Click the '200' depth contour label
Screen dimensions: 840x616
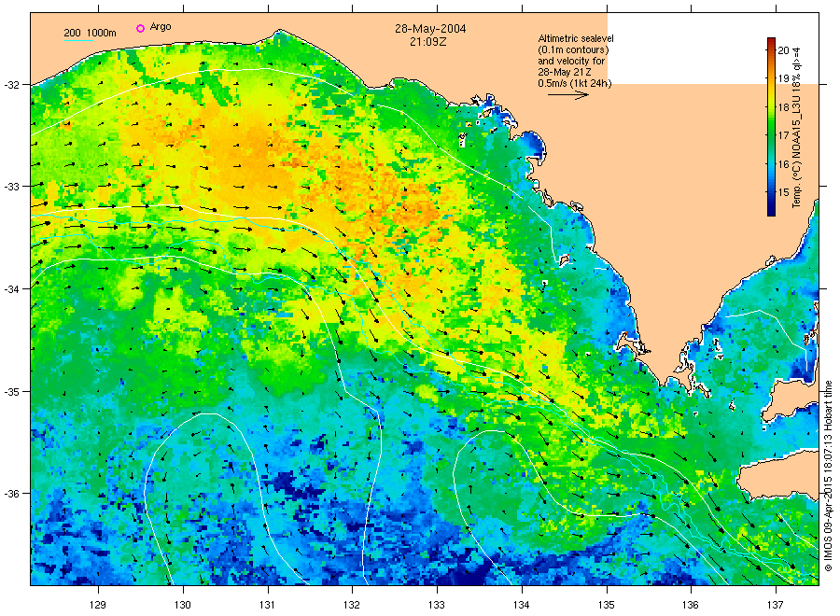click(72, 33)
